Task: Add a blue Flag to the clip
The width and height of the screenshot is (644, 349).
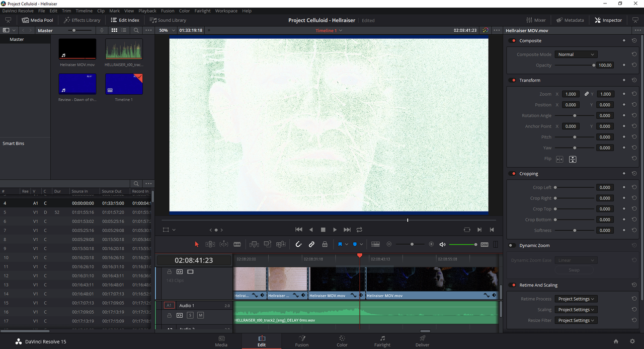Action: [x=340, y=244]
